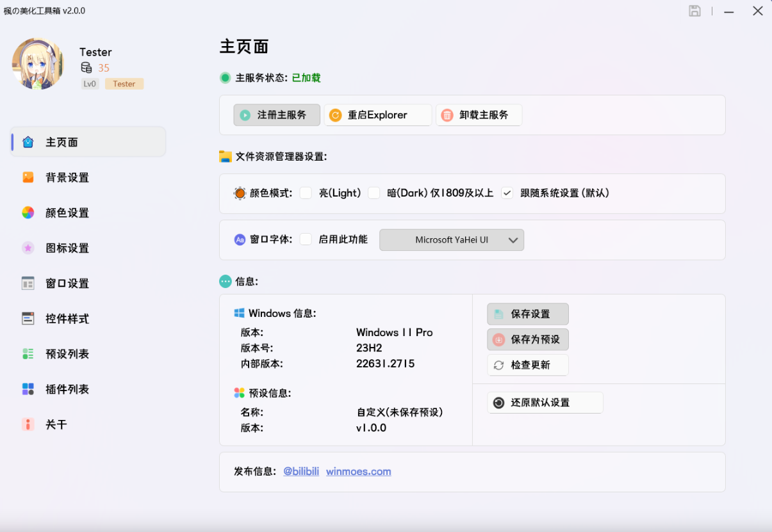Image resolution: width=772 pixels, height=532 pixels.
Task: Click the 23H2 version number
Action: pyautogui.click(x=369, y=348)
